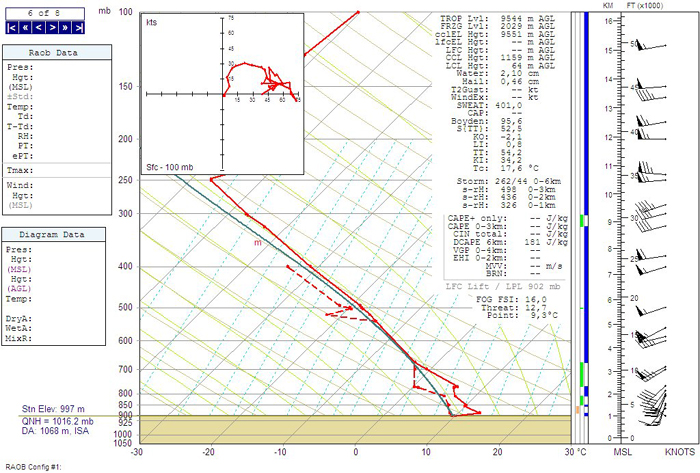Viewport: 700px width, 473px height.
Task: Click the double-right fast-forward sounding button
Action: [67, 28]
